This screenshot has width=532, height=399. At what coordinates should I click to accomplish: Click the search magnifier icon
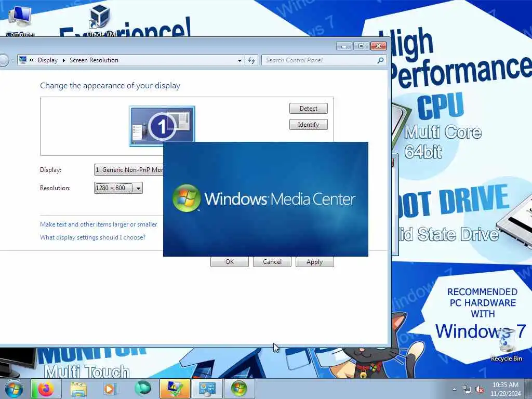(381, 60)
